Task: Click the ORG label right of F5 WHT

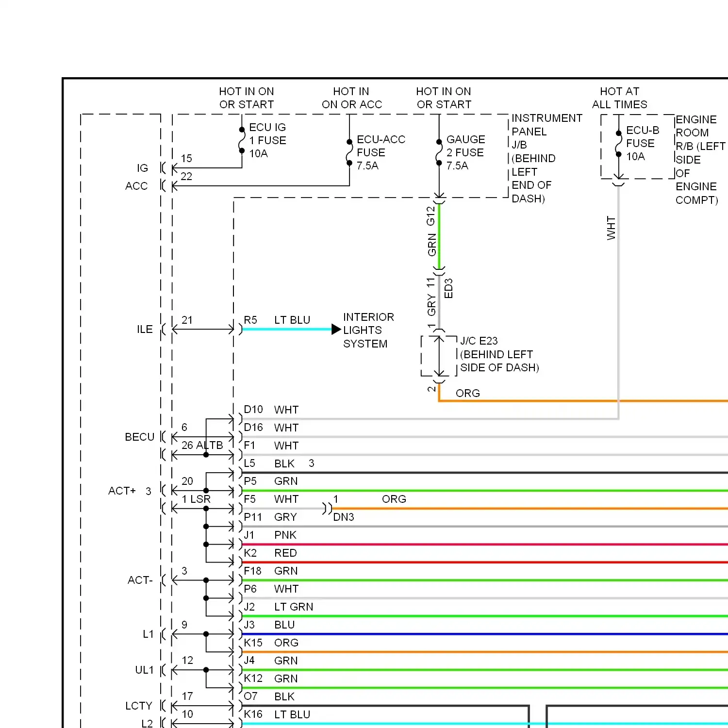Action: [x=394, y=499]
